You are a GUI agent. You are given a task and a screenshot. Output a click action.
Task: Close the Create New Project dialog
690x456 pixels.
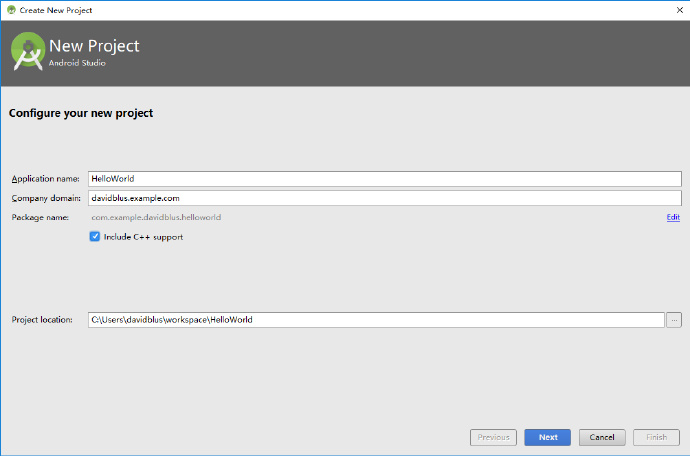[x=679, y=10]
